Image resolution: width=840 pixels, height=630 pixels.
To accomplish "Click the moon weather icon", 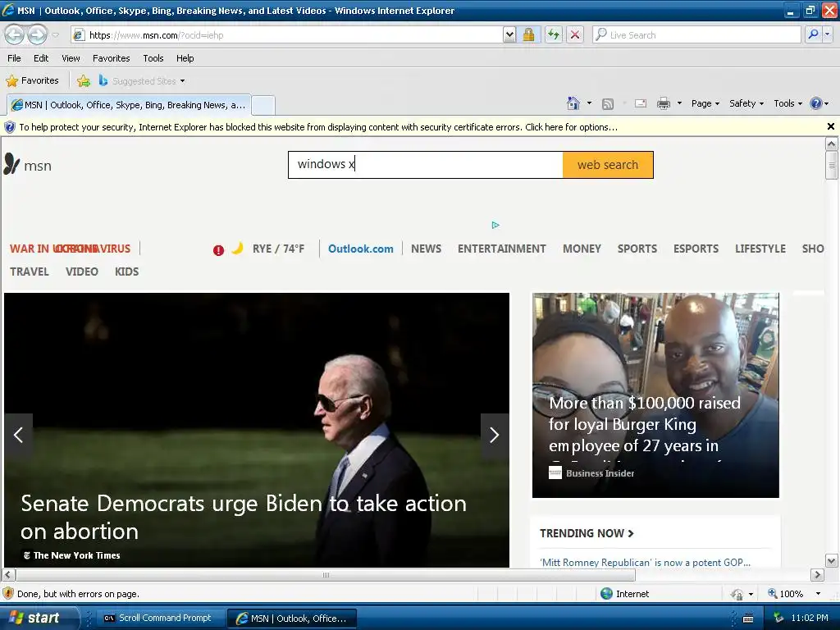I will (x=237, y=248).
